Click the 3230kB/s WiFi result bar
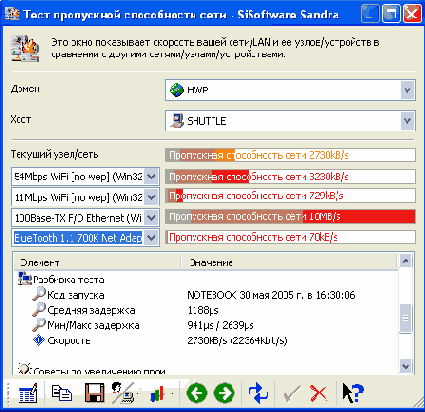Viewport: 425px width, 412px height. (x=290, y=176)
